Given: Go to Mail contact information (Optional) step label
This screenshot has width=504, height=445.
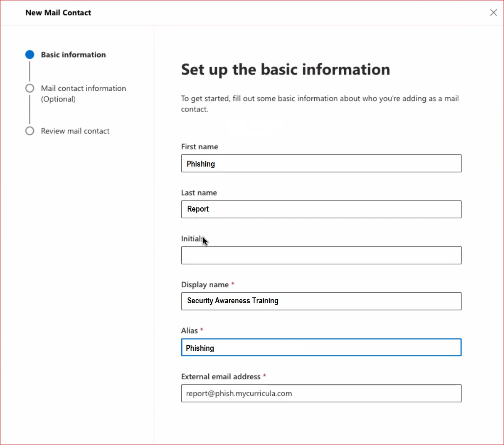Looking at the screenshot, I should [84, 93].
